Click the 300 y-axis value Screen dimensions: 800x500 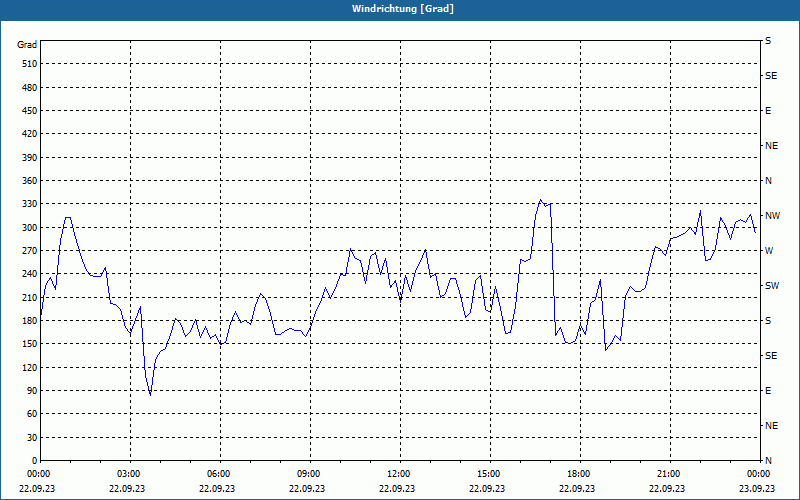pos(29,227)
